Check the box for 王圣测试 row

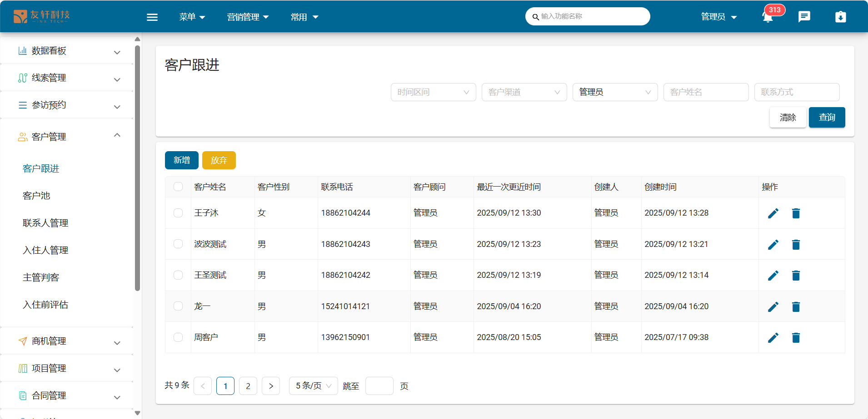(x=178, y=276)
